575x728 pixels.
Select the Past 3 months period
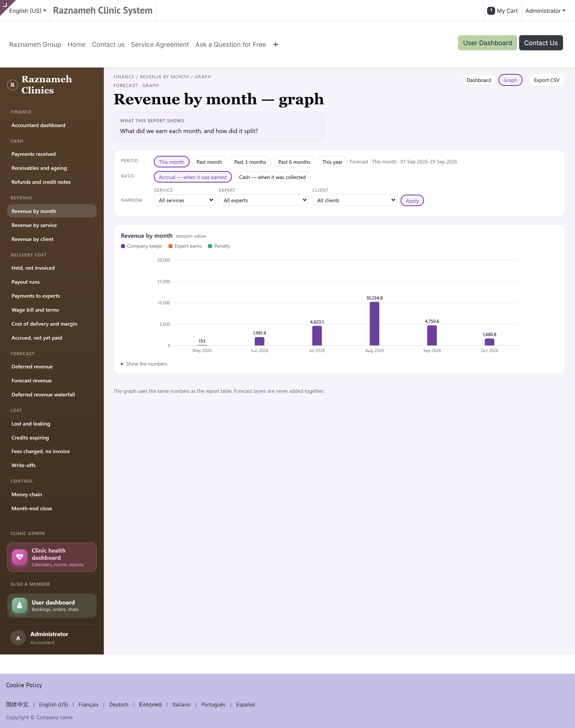pos(250,162)
